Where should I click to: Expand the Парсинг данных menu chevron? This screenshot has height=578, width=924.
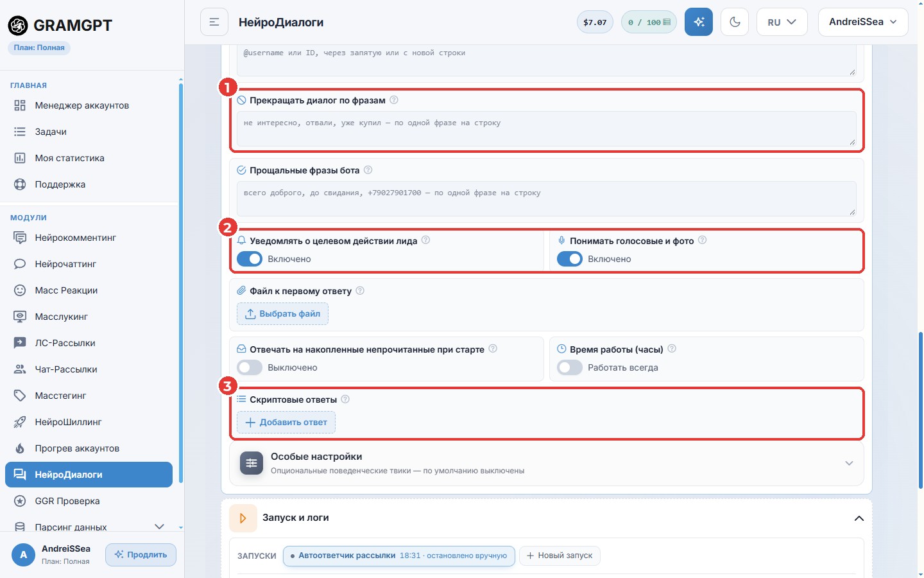tap(160, 527)
